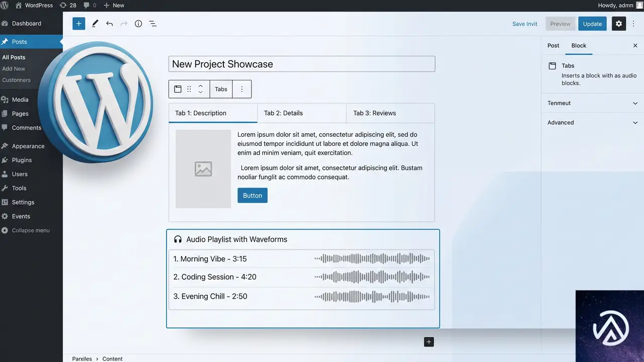The width and height of the screenshot is (644, 362).
Task: Switch to the Block sidebar tab
Action: tap(579, 45)
